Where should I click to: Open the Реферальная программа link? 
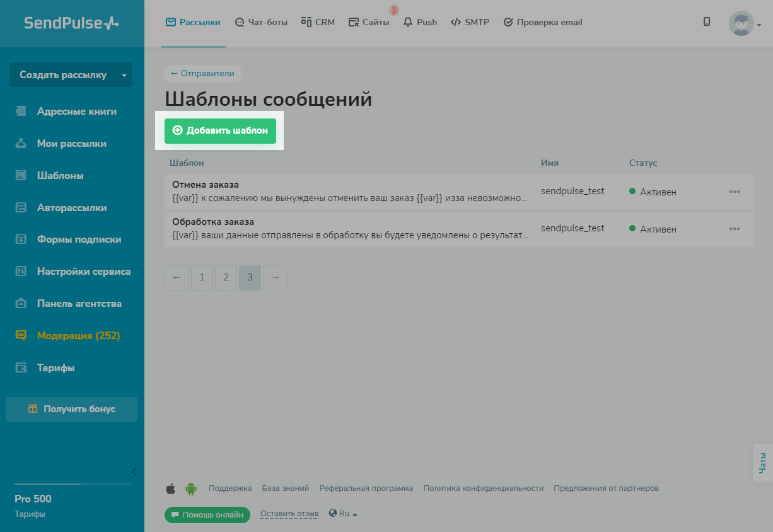366,489
